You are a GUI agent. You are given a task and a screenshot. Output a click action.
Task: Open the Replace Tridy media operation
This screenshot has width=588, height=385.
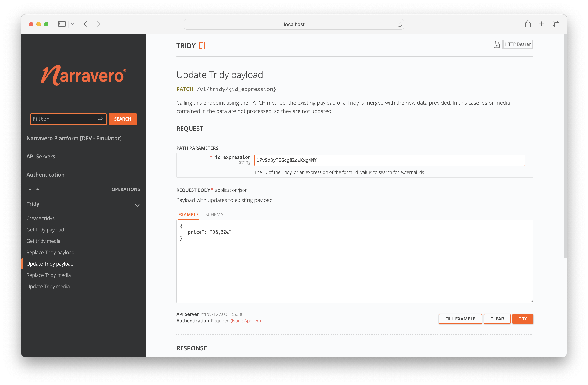pos(48,275)
